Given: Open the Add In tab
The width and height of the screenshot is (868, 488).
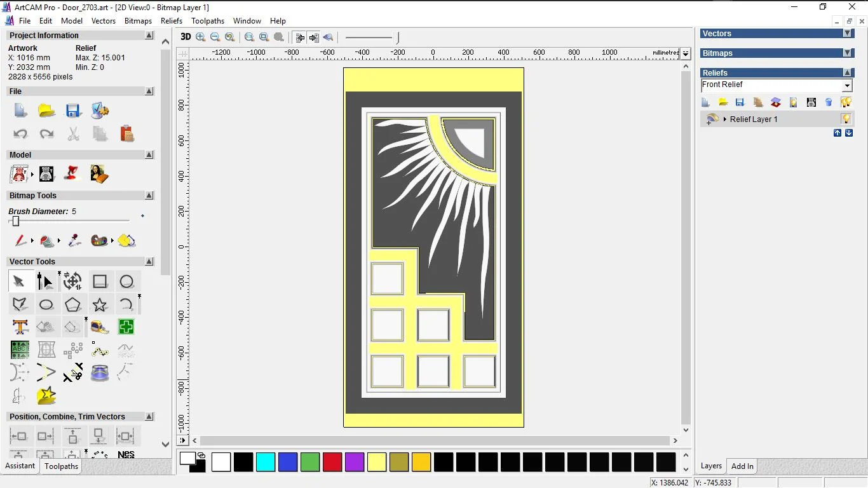Looking at the screenshot, I should pyautogui.click(x=742, y=466).
